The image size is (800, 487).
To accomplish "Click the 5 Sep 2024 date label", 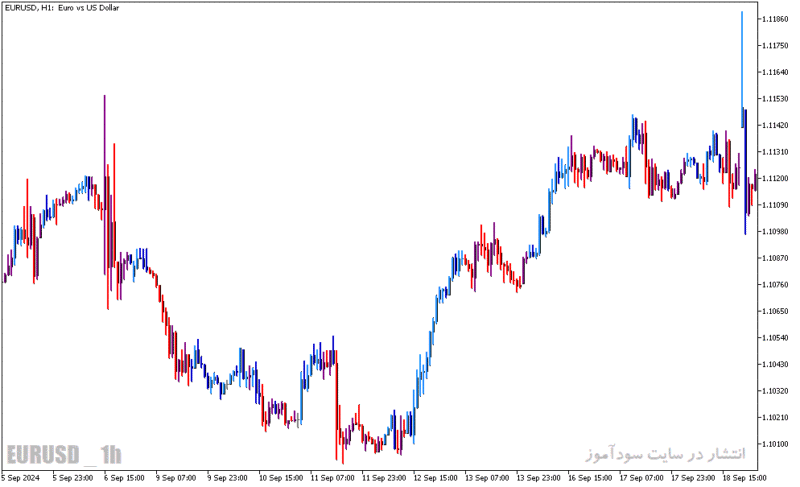I will [x=20, y=478].
